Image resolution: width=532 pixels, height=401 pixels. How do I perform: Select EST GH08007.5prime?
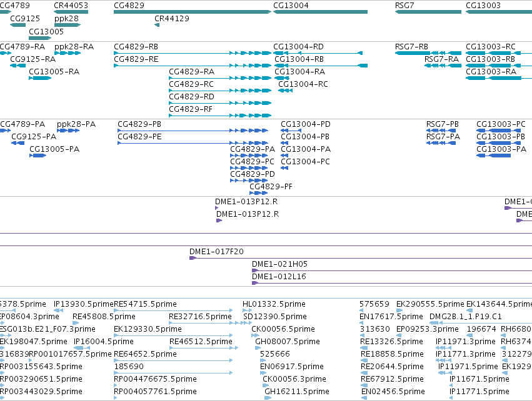click(258, 348)
